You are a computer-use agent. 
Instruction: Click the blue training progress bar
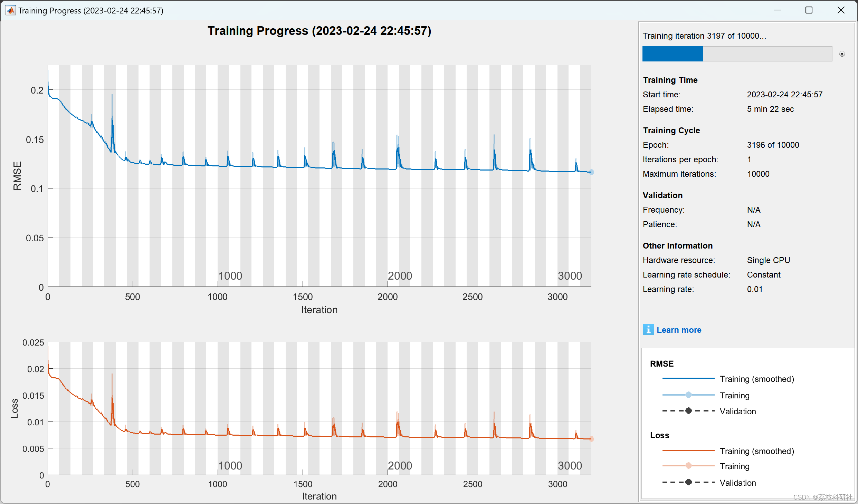point(673,54)
